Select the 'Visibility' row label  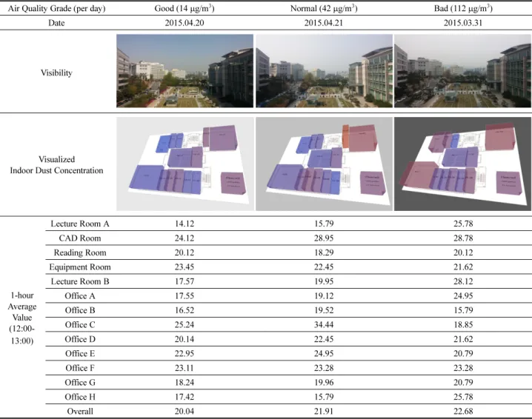tap(56, 73)
